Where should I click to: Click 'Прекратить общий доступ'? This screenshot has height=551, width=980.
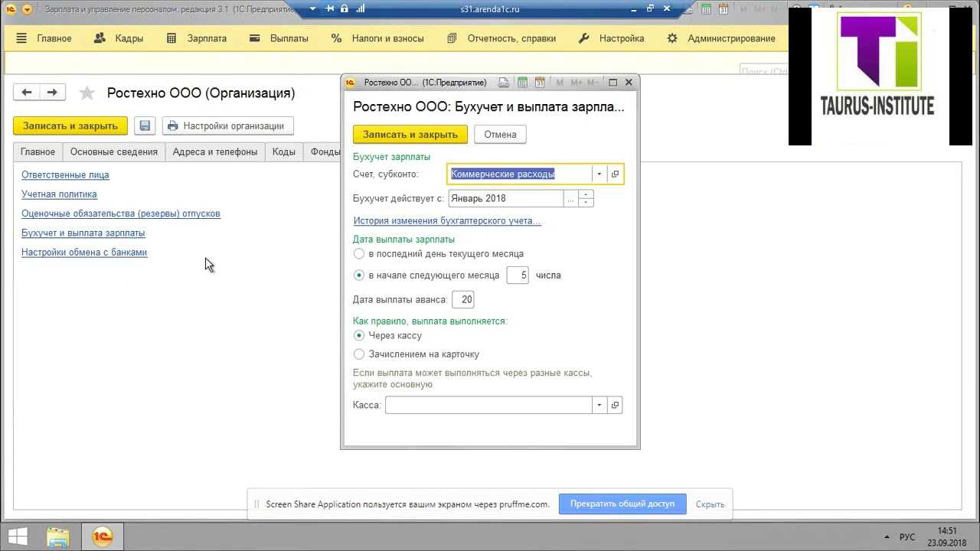[x=622, y=504]
